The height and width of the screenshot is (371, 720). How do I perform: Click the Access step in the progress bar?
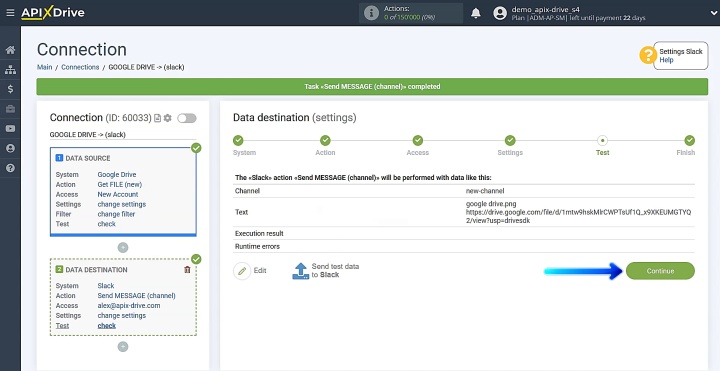[x=417, y=141]
